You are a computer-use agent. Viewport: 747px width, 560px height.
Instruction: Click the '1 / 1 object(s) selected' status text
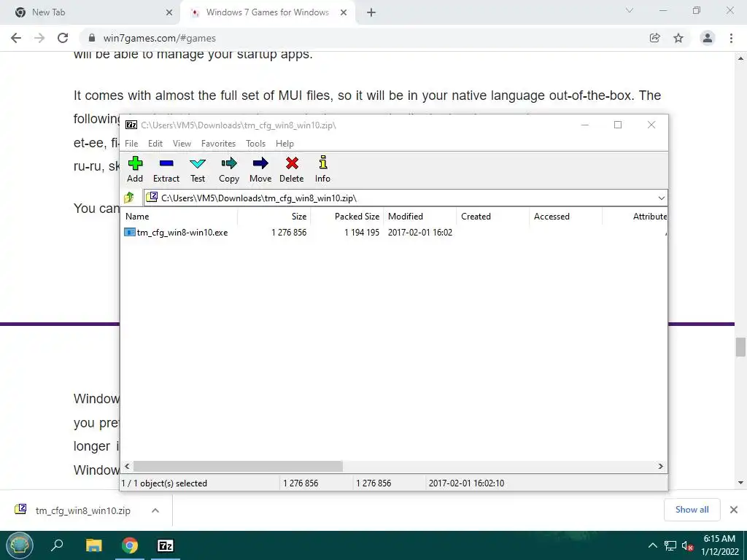click(164, 483)
